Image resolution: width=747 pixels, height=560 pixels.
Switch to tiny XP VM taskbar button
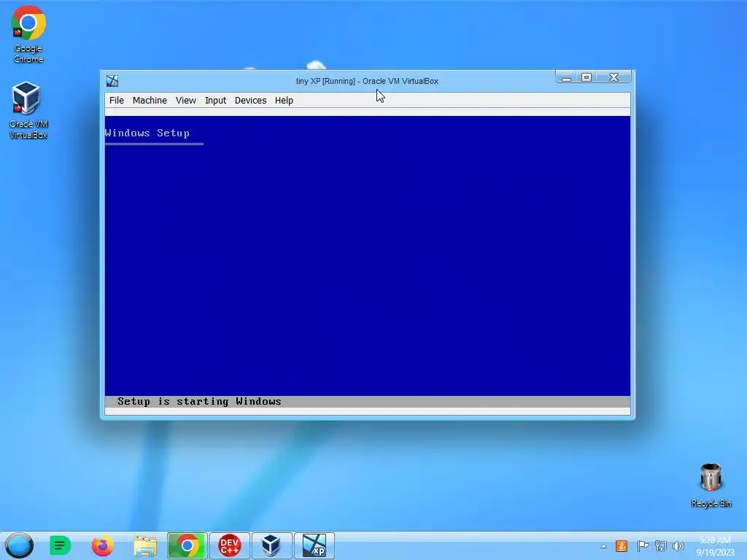coord(314,545)
